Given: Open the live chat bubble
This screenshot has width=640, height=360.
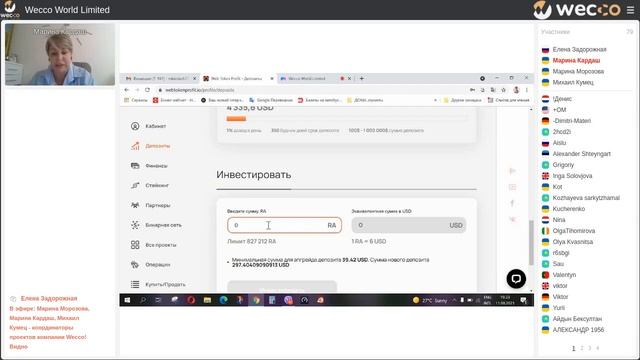Looking at the screenshot, I should click(516, 279).
